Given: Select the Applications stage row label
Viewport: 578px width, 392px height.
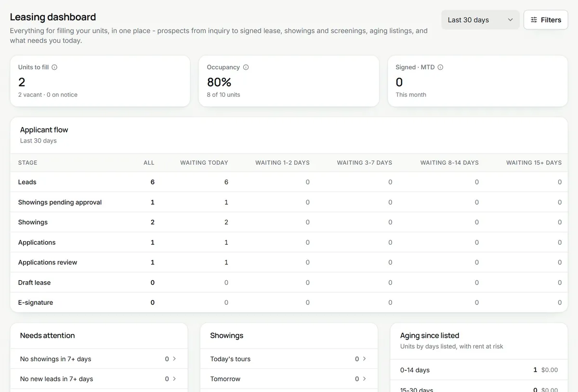Looking at the screenshot, I should point(37,242).
